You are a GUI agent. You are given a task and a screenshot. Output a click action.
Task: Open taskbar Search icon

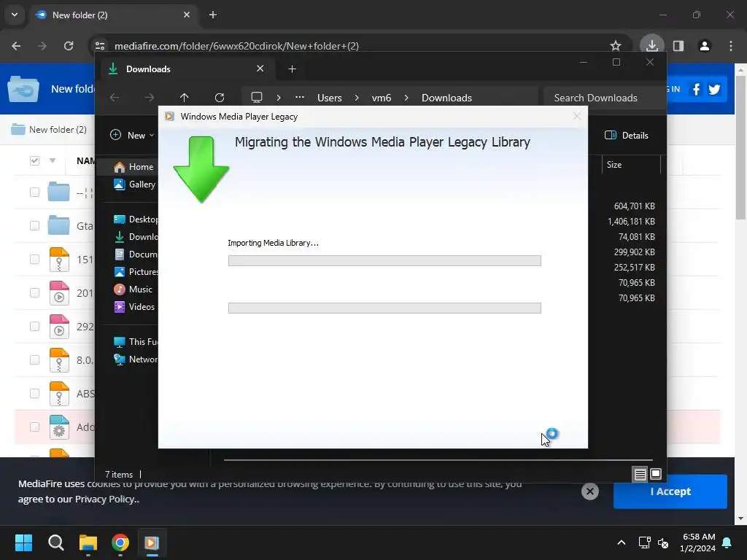[55, 542]
